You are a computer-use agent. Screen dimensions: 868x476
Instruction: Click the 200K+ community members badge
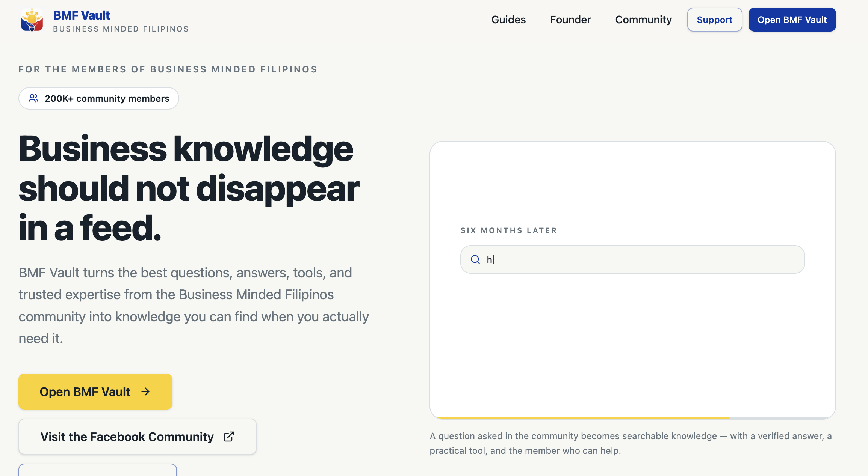pos(99,98)
